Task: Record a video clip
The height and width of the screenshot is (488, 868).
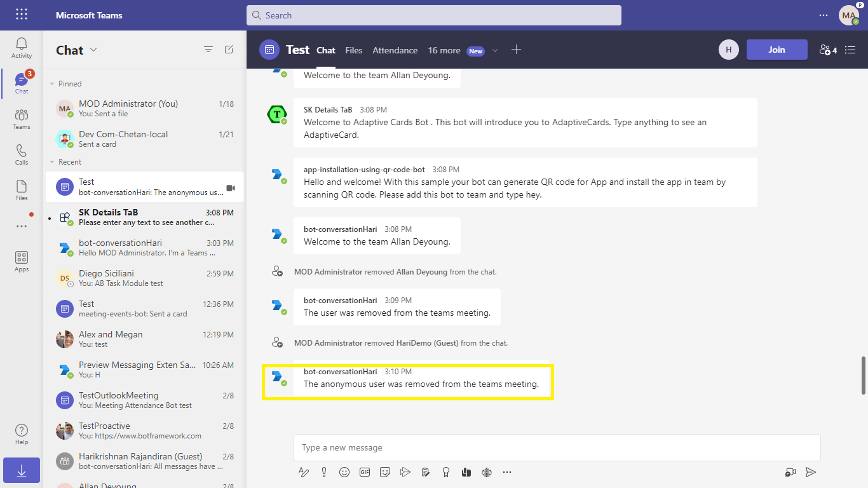Action: pos(790,472)
